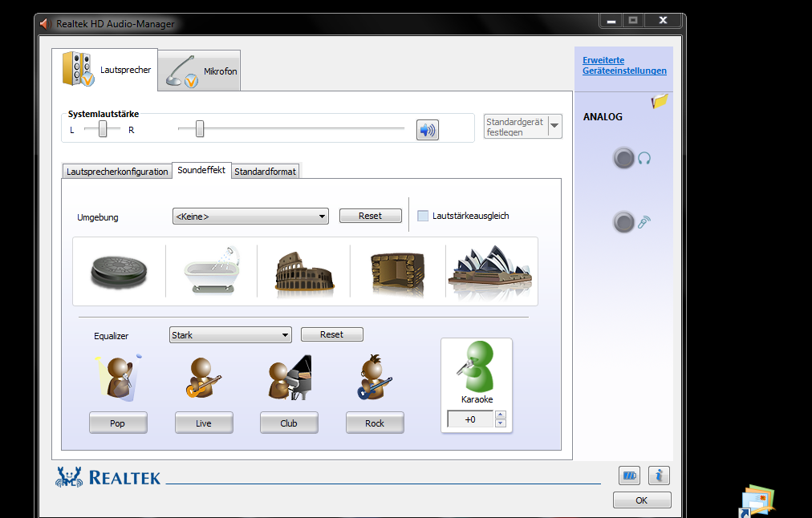Open the battery power management icon
812x518 pixels.
[629, 475]
